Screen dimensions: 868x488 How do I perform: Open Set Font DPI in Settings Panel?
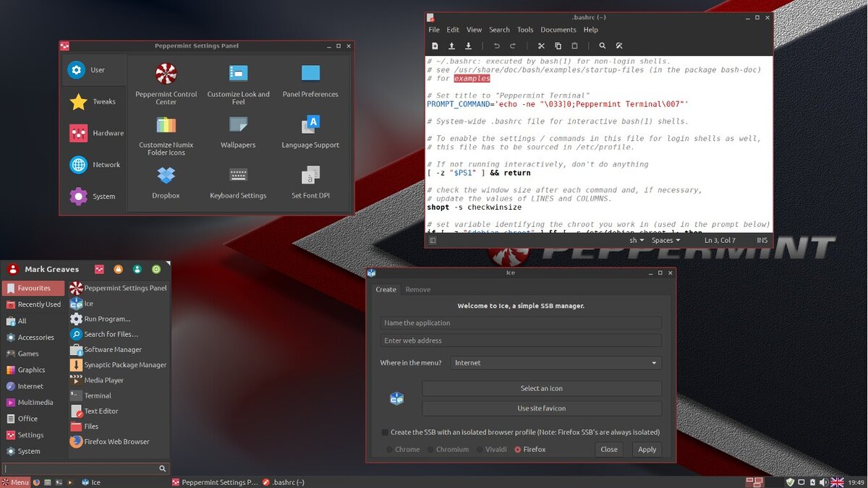pos(310,182)
